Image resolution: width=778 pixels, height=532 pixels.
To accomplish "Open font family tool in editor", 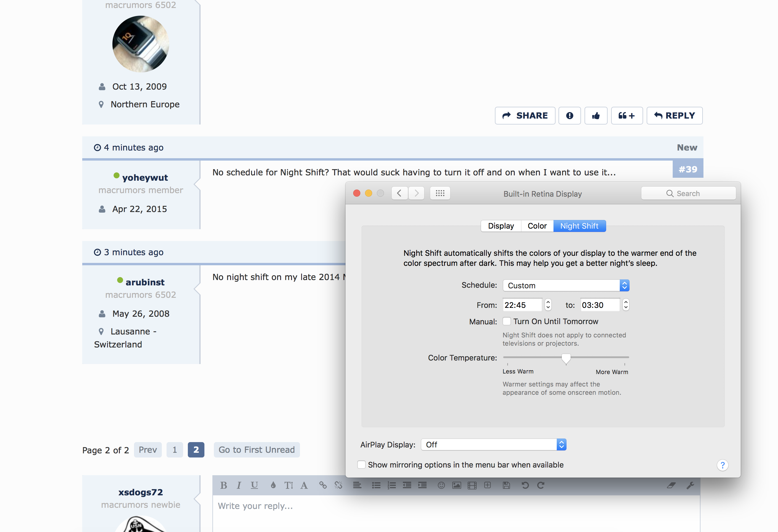I will pos(304,485).
